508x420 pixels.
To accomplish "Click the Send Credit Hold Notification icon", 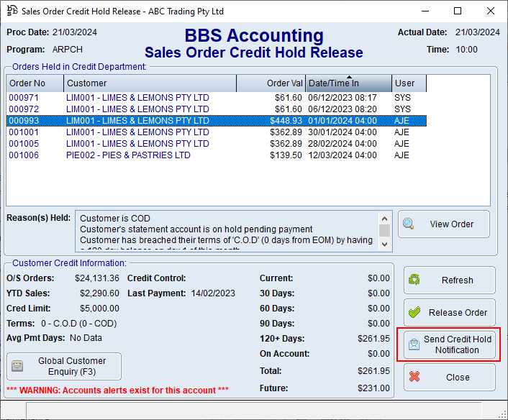I will pyautogui.click(x=414, y=345).
